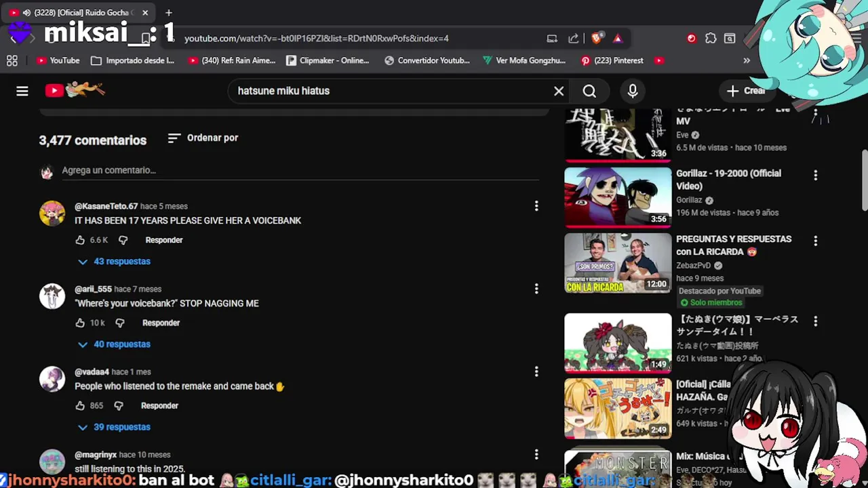868x488 pixels.
Task: Play the 2:49 blonde character video thumbnail
Action: 618,409
